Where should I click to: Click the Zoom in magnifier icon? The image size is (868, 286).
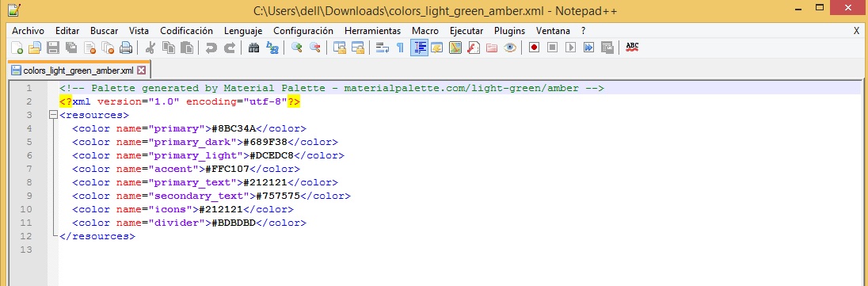[x=297, y=48]
